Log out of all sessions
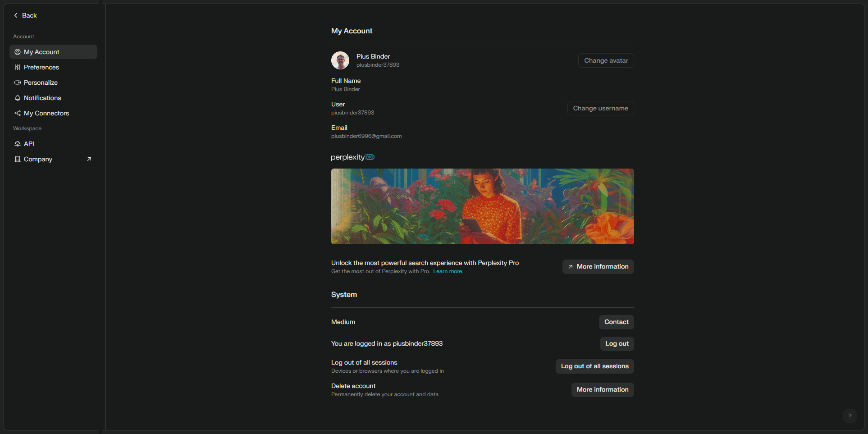 pos(594,366)
